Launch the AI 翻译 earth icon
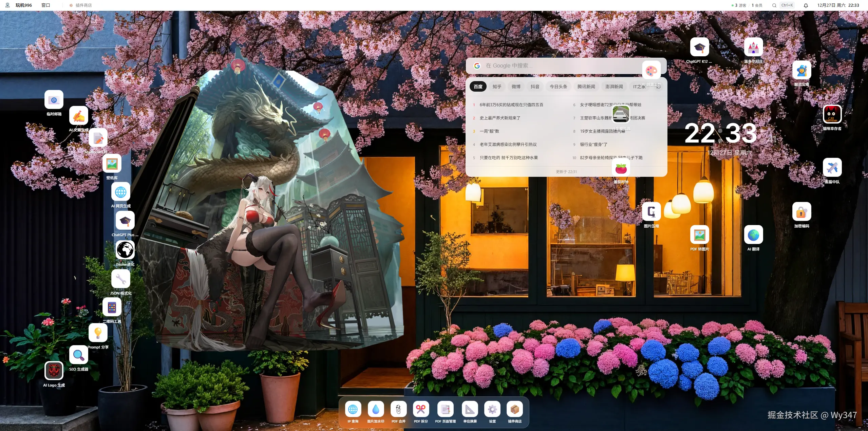Image resolution: width=868 pixels, height=431 pixels. tap(754, 235)
